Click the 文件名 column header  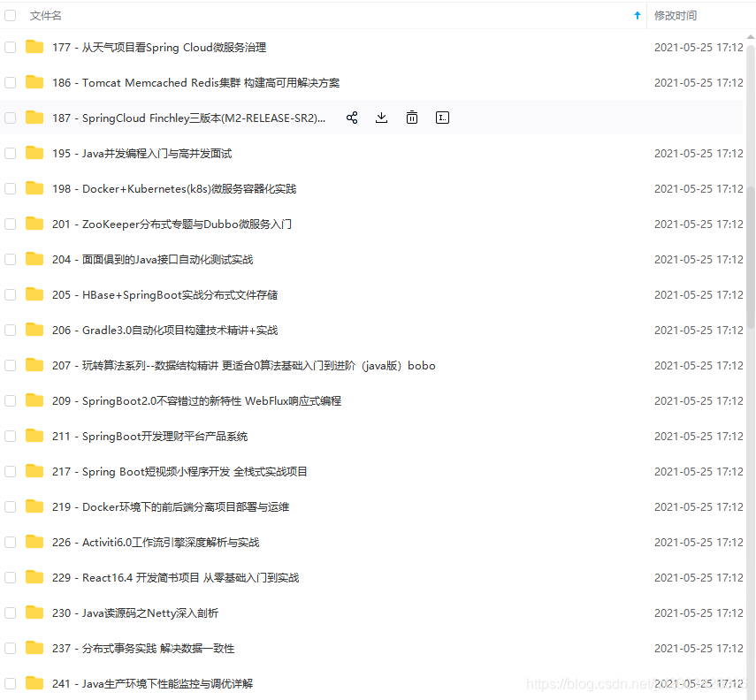coord(46,15)
